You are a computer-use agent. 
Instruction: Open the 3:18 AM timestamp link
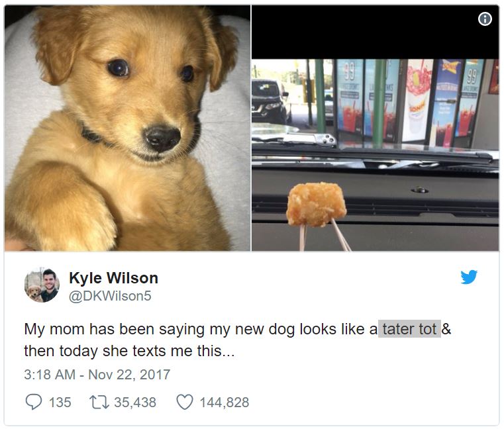[50, 375]
